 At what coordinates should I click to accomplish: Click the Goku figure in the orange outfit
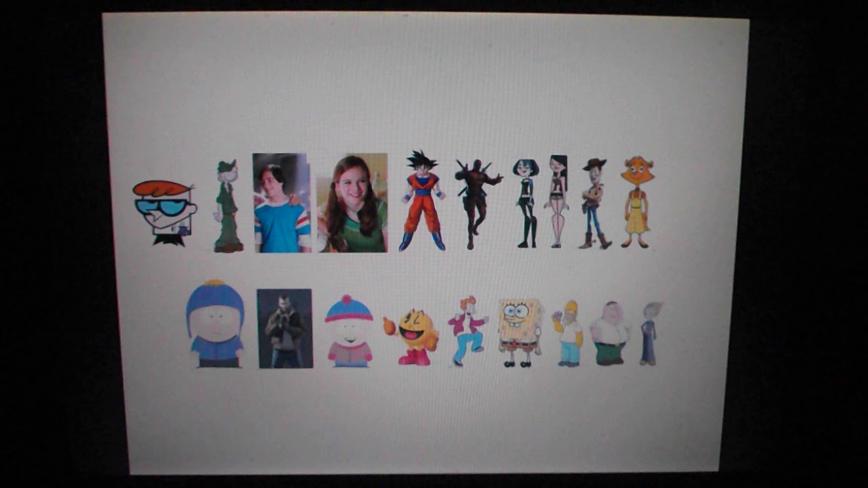coord(422,201)
